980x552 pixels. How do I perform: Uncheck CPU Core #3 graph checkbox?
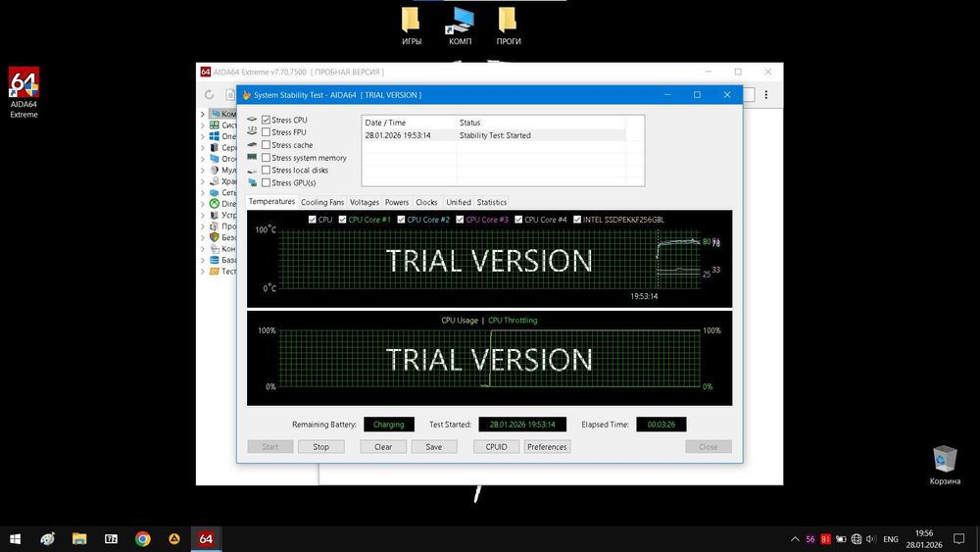pyautogui.click(x=460, y=220)
